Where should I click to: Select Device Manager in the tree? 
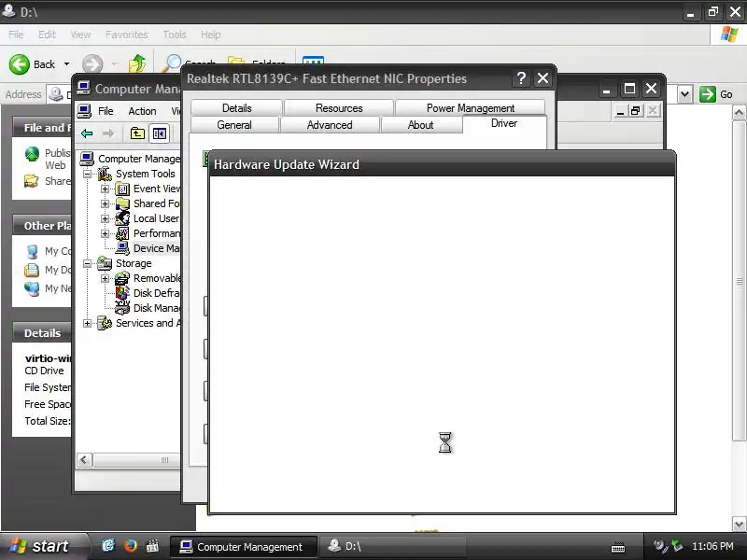click(x=156, y=248)
